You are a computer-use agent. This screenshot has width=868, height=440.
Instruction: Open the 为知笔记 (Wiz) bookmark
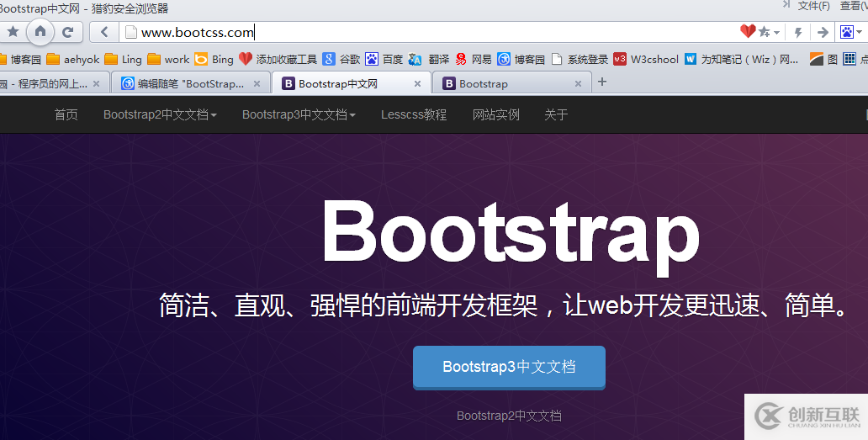(x=741, y=59)
